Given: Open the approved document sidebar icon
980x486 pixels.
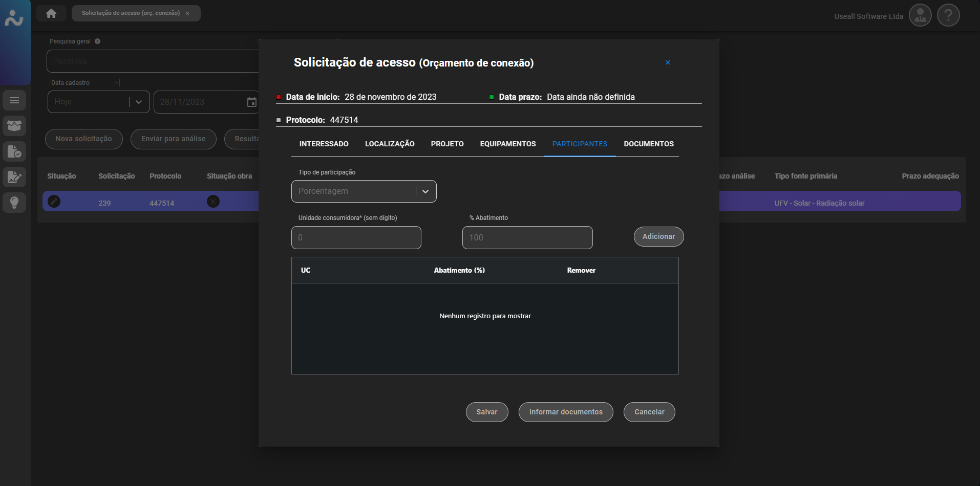Looking at the screenshot, I should [14, 151].
